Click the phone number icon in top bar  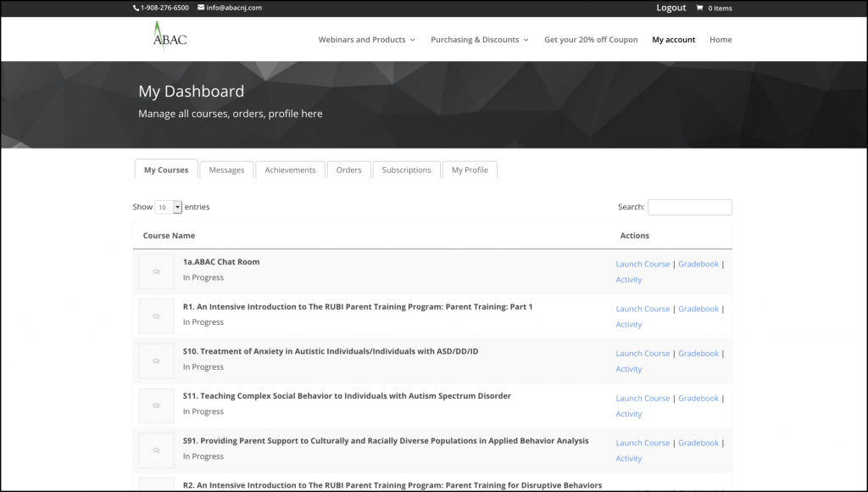pyautogui.click(x=136, y=8)
